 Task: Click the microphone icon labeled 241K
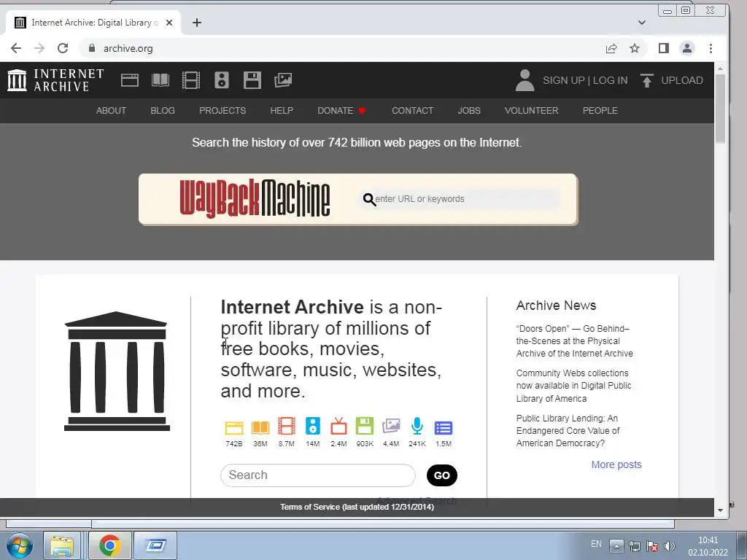[x=417, y=426]
